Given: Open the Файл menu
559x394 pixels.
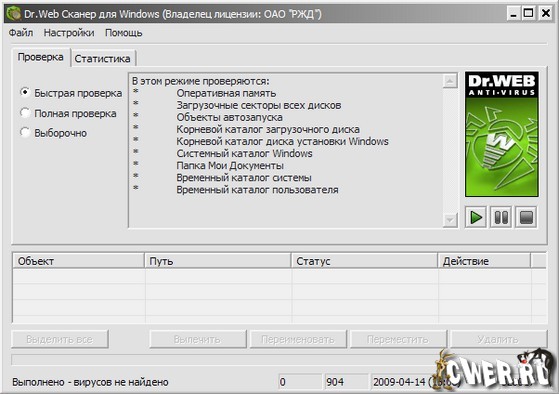Looking at the screenshot, I should click(x=21, y=33).
